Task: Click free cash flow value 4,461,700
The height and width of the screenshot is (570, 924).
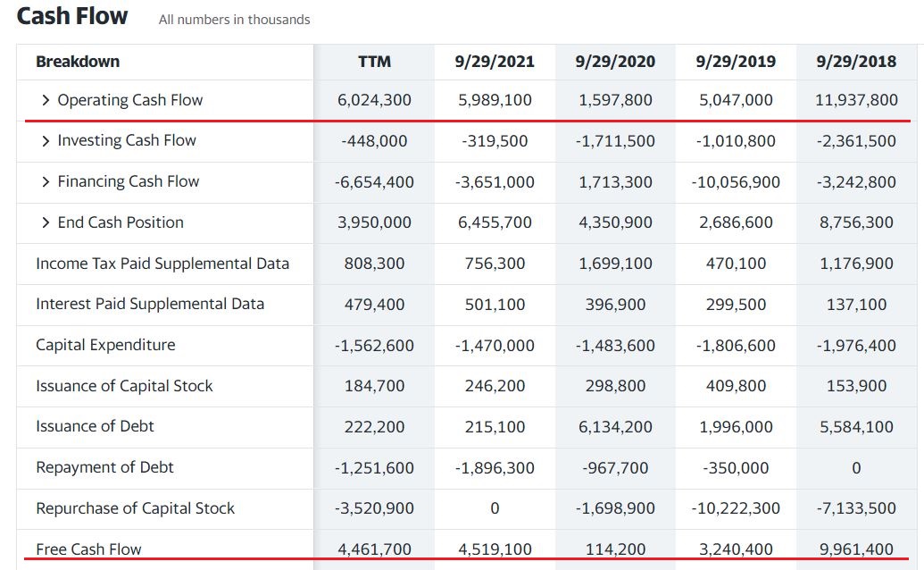Action: click(374, 549)
